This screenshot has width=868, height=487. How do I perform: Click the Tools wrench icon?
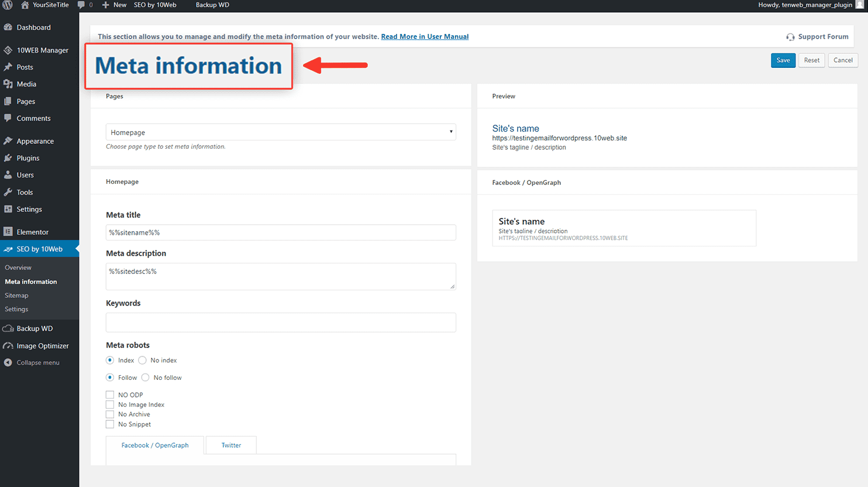(x=8, y=192)
